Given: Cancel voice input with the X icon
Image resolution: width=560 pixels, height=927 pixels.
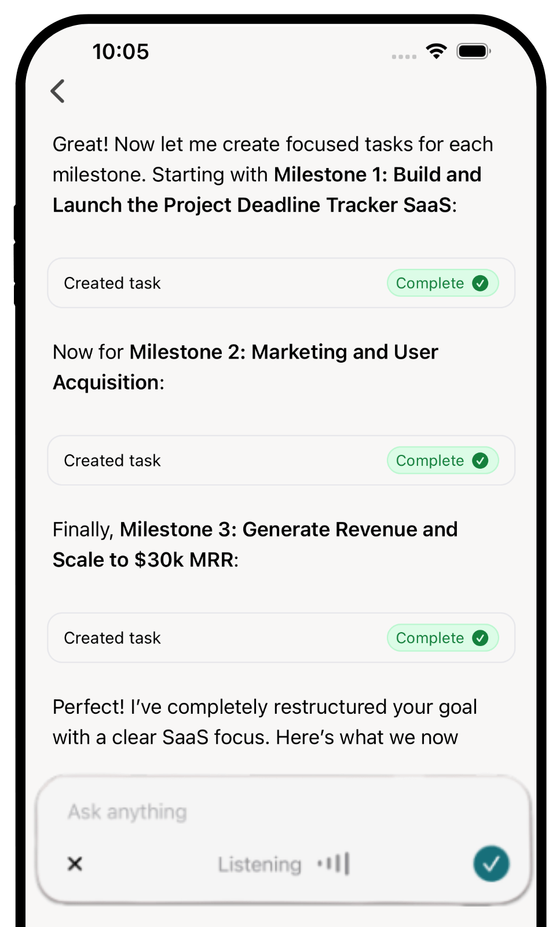Looking at the screenshot, I should (75, 864).
